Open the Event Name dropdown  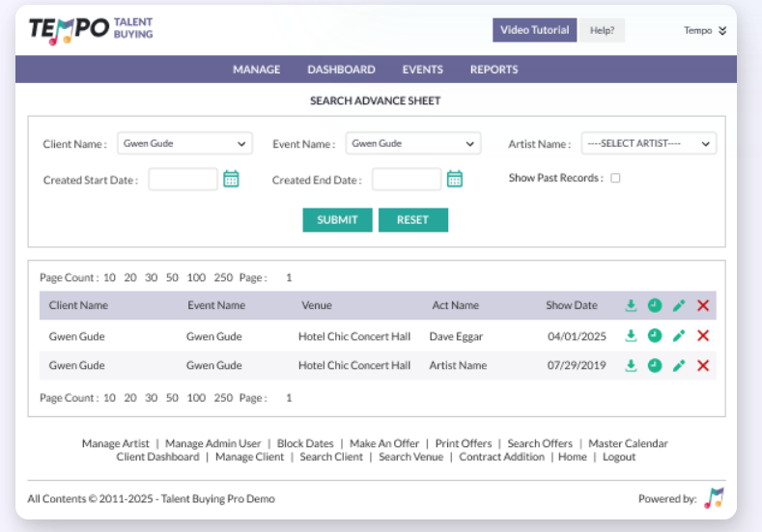point(413,144)
